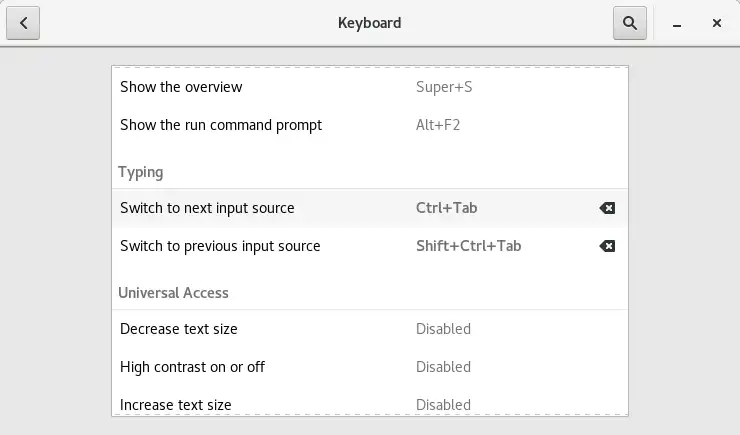Viewport: 740px width, 435px height.
Task: Select 'Increase text size' shortcut row
Action: [176, 405]
